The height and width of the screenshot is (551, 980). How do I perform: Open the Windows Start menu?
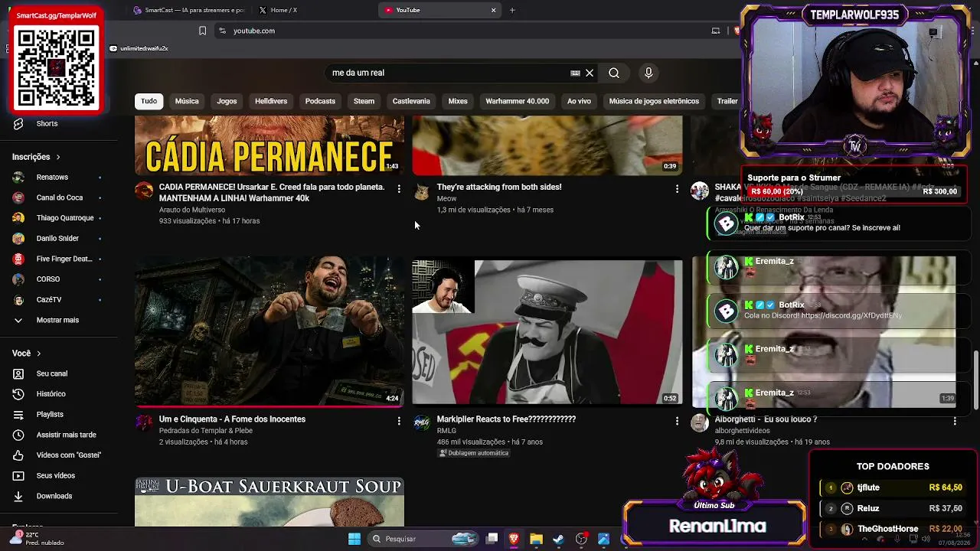pos(354,539)
